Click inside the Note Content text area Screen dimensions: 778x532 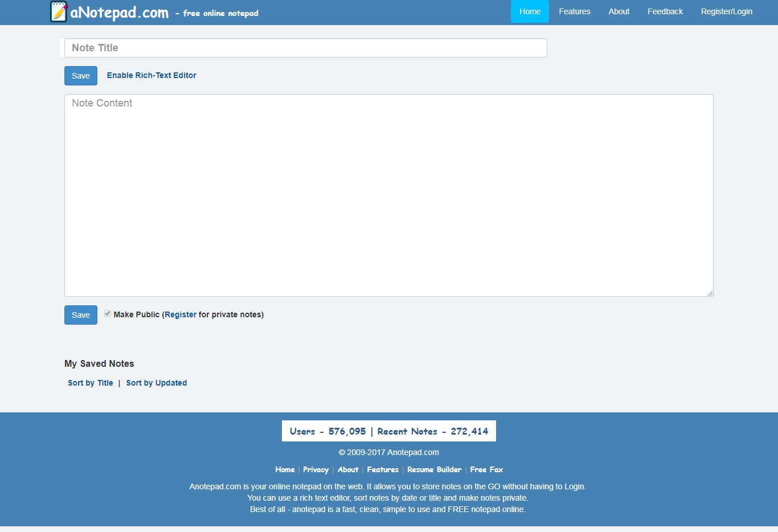[x=389, y=194]
